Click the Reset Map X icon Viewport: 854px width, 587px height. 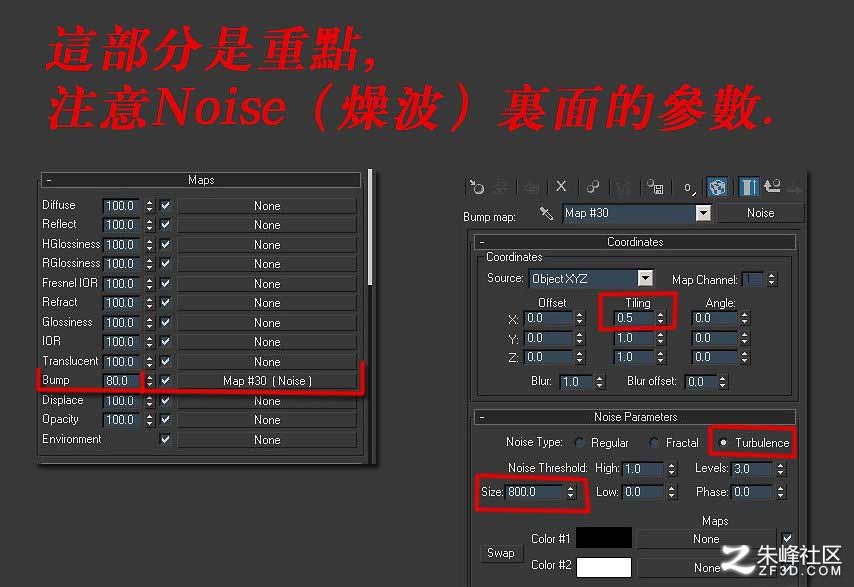point(561,187)
